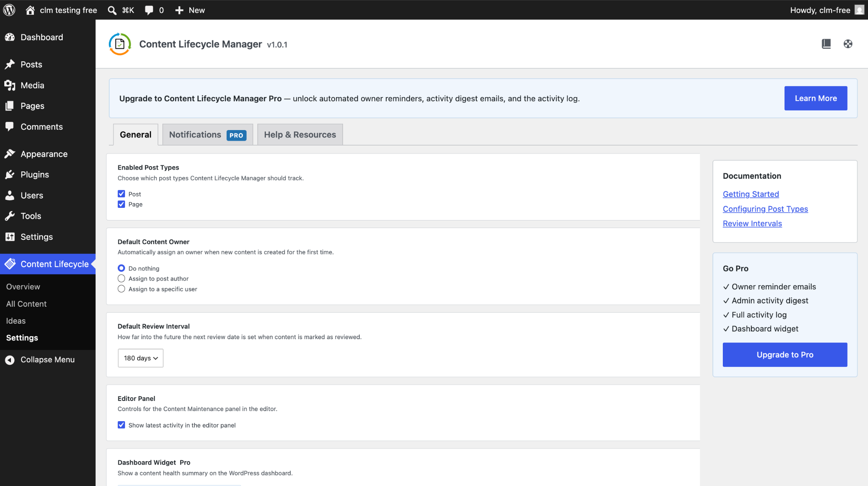Click the Content Lifecycle Manager logo
The height and width of the screenshot is (486, 868).
point(120,44)
